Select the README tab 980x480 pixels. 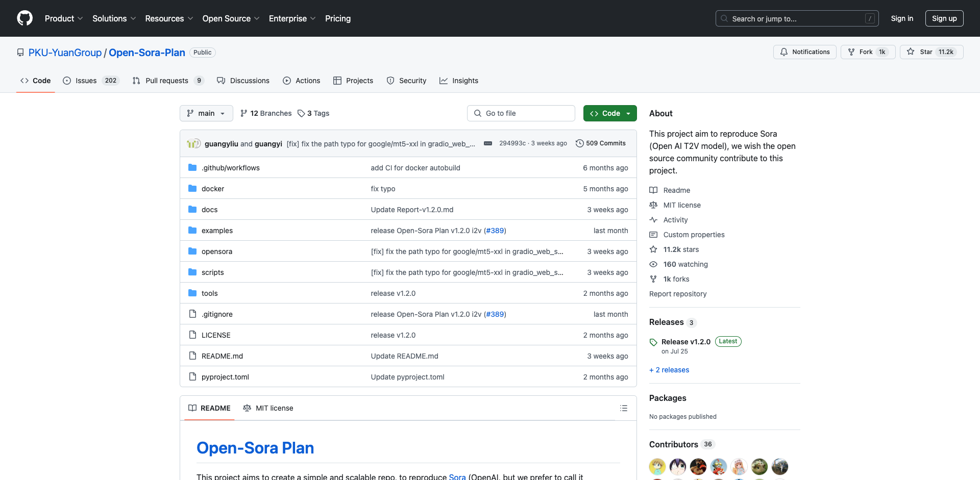click(x=209, y=408)
